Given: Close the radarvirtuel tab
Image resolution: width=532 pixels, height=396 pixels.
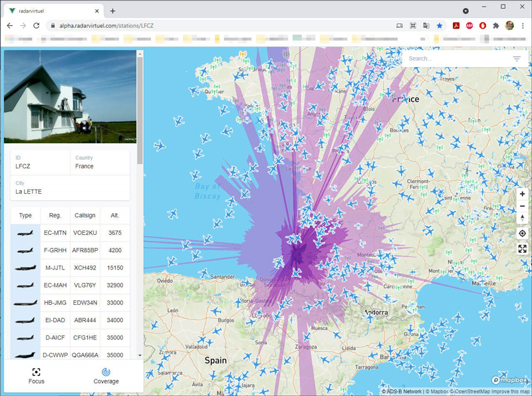Looking at the screenshot, I should pyautogui.click(x=96, y=11).
